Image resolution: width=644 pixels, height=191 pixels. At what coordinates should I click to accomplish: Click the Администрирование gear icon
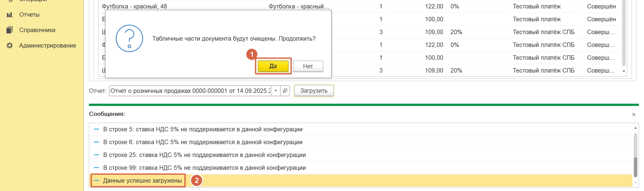[10, 45]
